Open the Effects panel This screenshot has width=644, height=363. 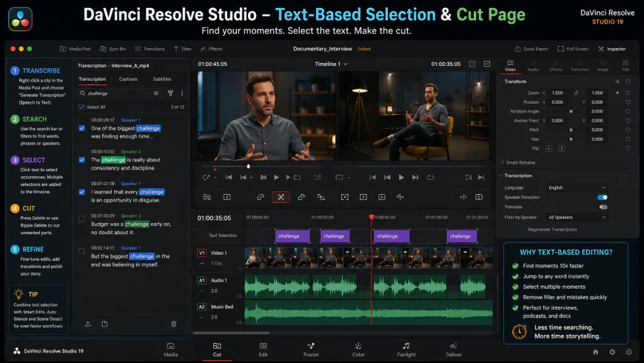tap(211, 49)
